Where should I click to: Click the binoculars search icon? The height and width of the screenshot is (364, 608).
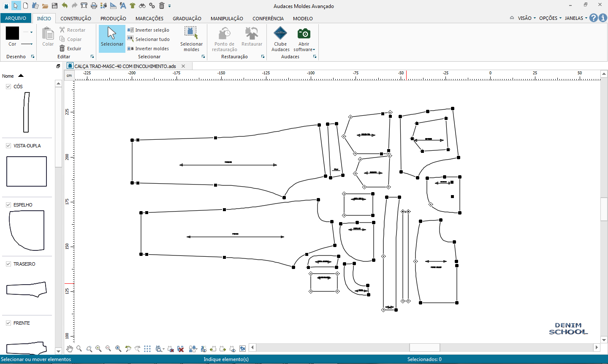[142, 6]
